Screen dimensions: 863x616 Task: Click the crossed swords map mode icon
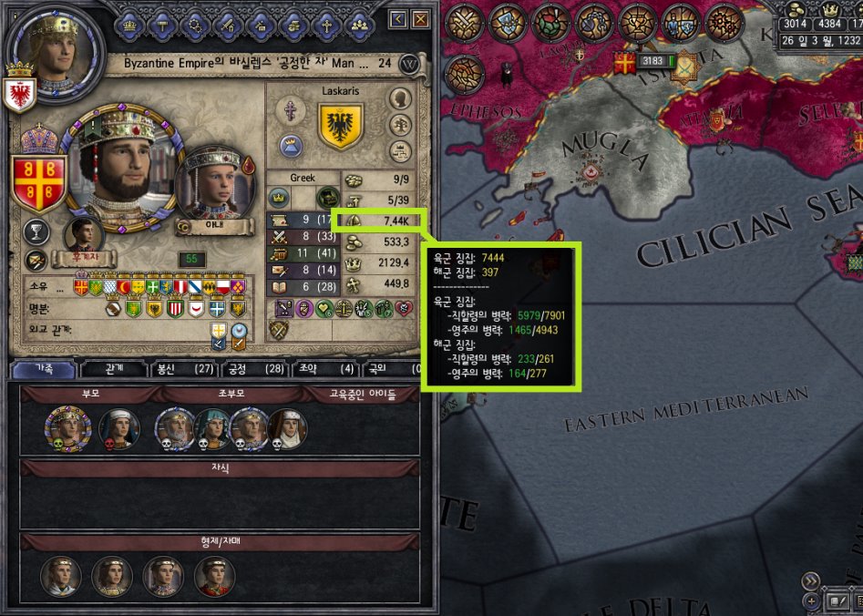tap(464, 23)
